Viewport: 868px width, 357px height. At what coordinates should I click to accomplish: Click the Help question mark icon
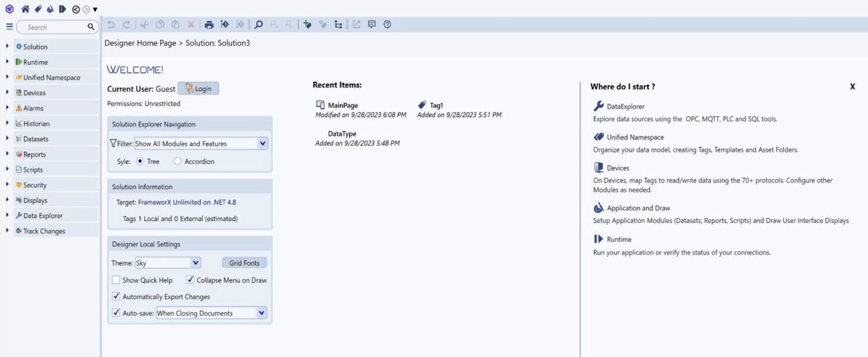(387, 25)
